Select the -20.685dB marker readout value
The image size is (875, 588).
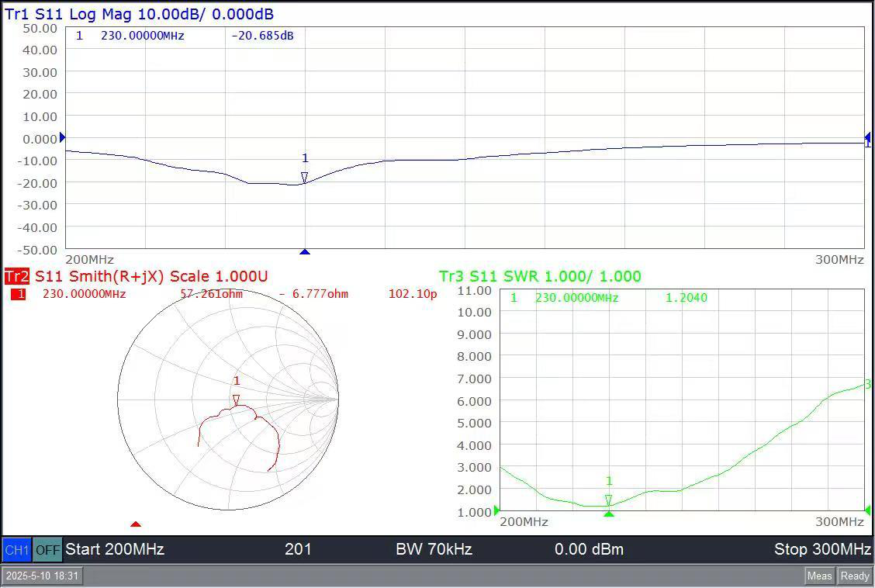(262, 36)
